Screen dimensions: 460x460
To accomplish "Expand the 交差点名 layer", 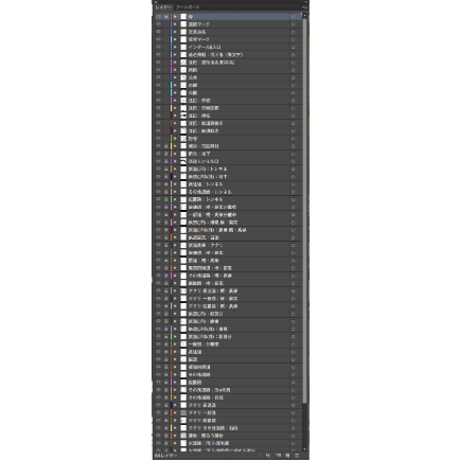I will (175, 32).
